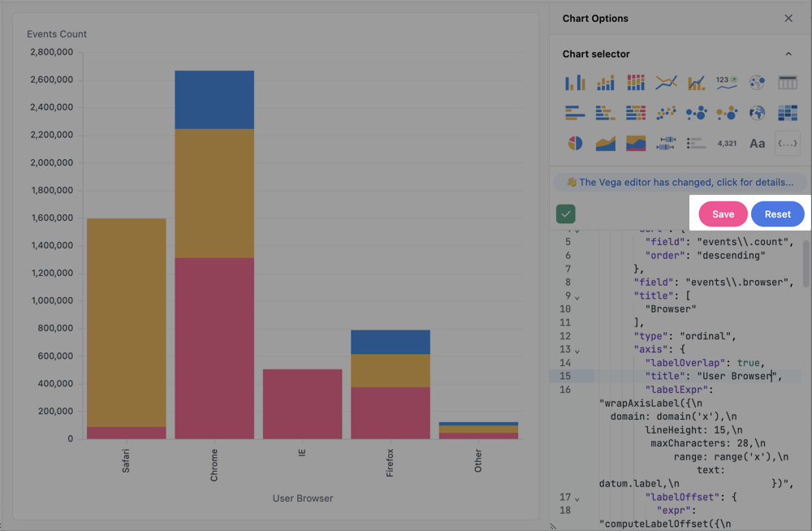Image resolution: width=812 pixels, height=531 pixels.
Task: Select the heatmap chart type
Action: 787,112
